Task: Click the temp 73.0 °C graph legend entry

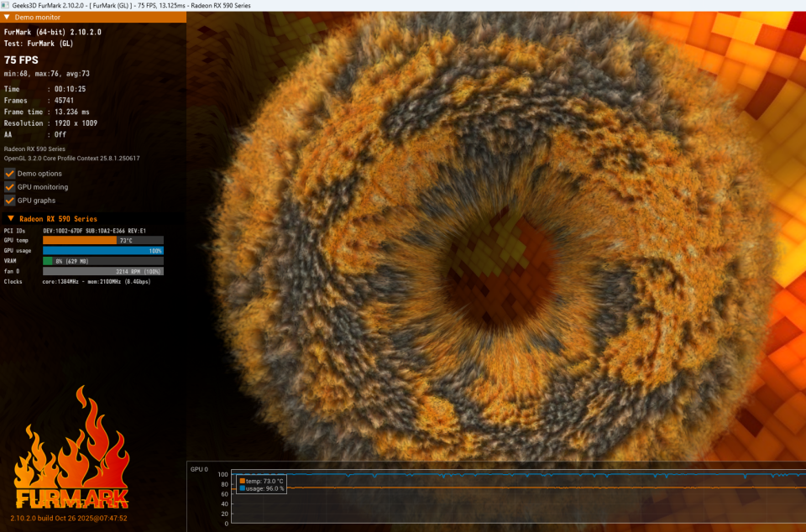Action: 261,481
